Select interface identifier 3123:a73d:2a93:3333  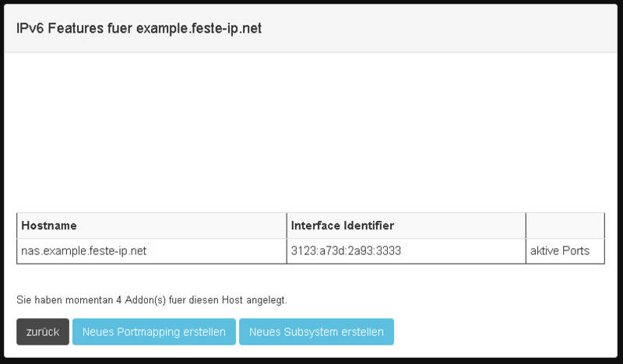click(x=406, y=251)
